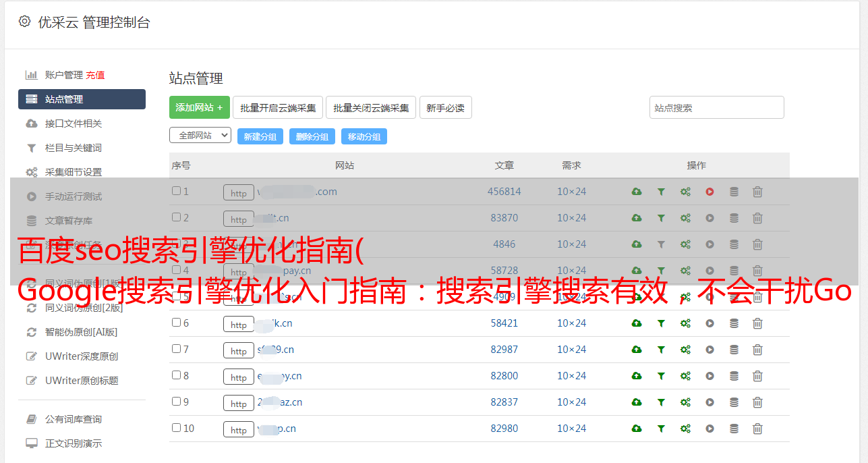The width and height of the screenshot is (868, 463).
Task: Click the database stack icon in row 10
Action: (x=734, y=429)
